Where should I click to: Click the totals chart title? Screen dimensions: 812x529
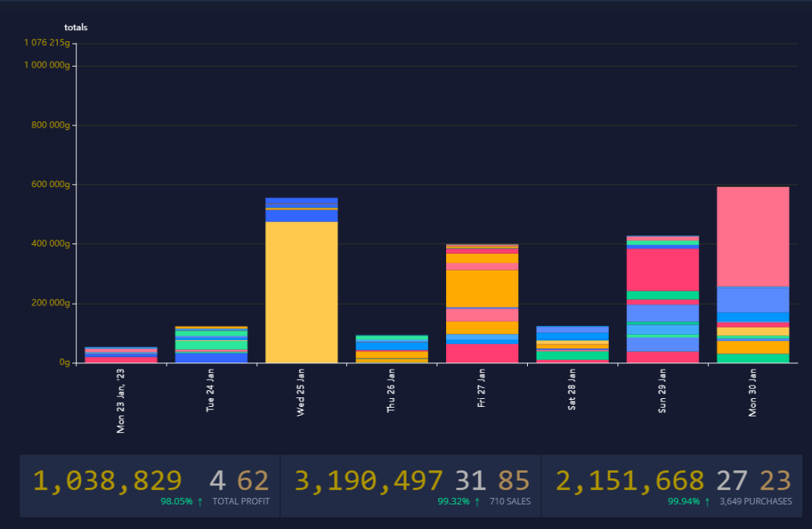pos(76,28)
